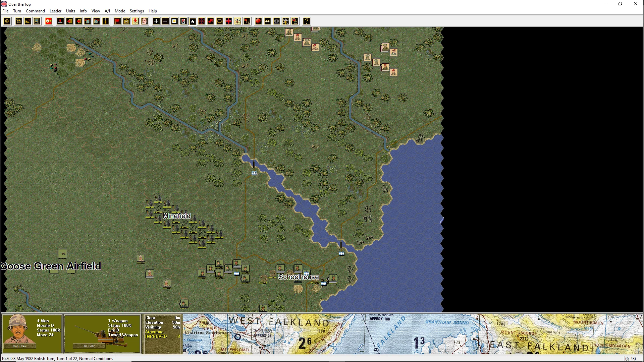Screen dimensions: 644x362
Task: Click the zoom in plus toolbar icon
Action: [156, 21]
